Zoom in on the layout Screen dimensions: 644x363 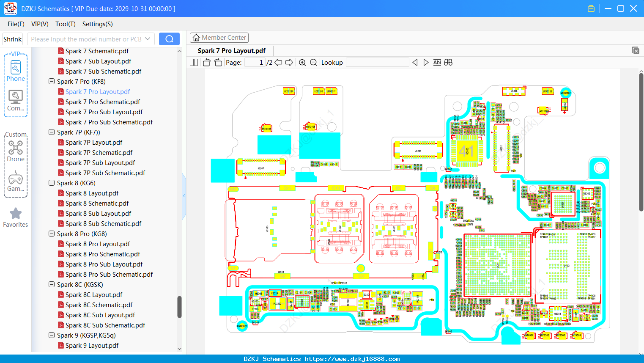coord(302,63)
